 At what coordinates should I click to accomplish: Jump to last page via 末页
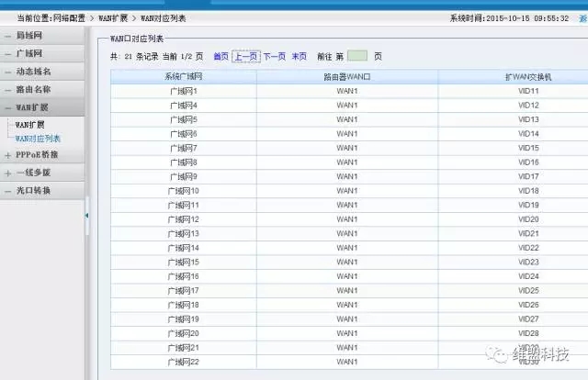[300, 56]
